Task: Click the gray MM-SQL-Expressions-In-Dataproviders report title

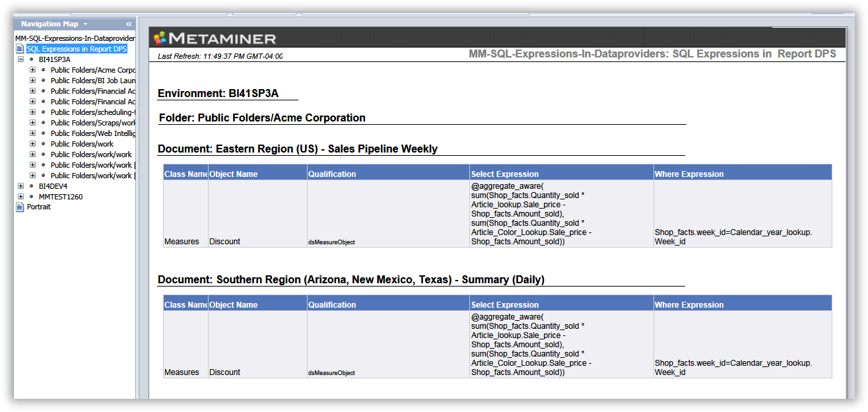Action: pyautogui.click(x=652, y=54)
